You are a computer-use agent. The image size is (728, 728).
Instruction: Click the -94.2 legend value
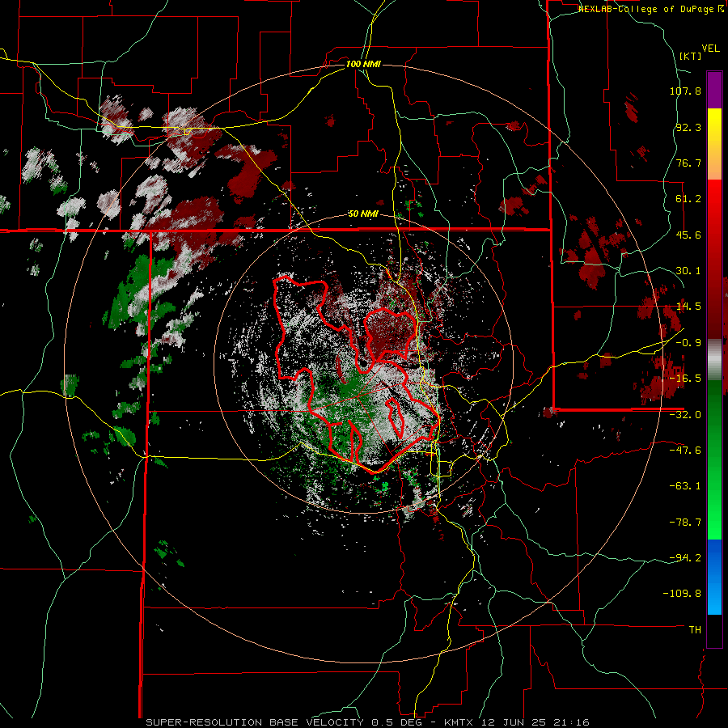tap(685, 558)
